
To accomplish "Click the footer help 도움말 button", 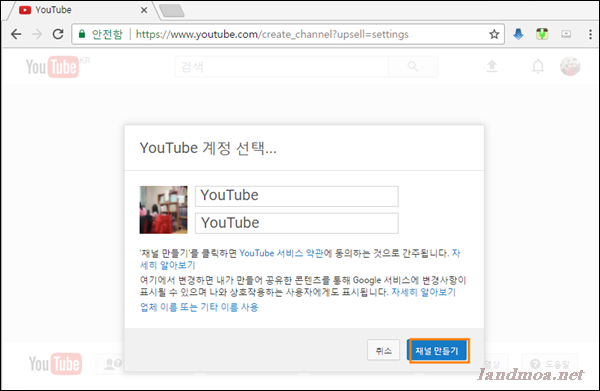I will click(x=549, y=363).
